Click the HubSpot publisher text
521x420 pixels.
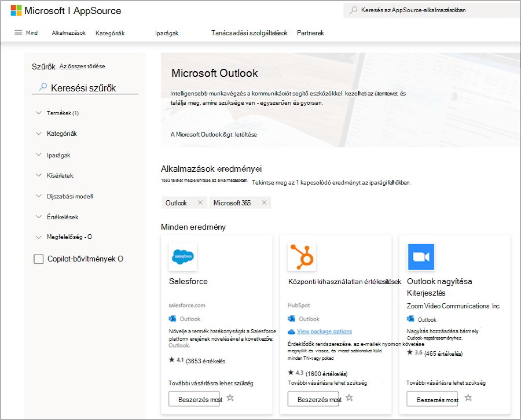299,305
